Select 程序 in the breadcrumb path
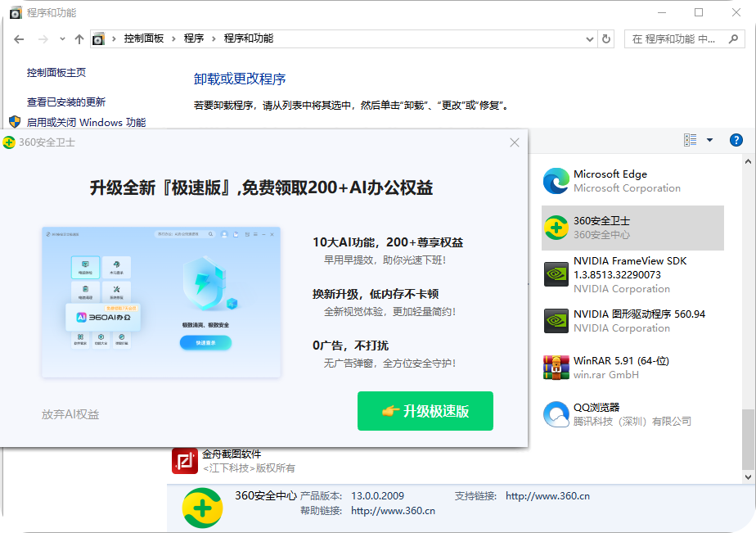This screenshot has width=756, height=533. click(194, 38)
